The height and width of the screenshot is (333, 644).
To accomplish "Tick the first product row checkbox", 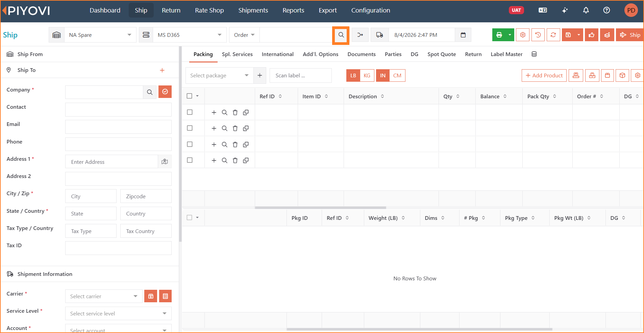I will click(190, 112).
